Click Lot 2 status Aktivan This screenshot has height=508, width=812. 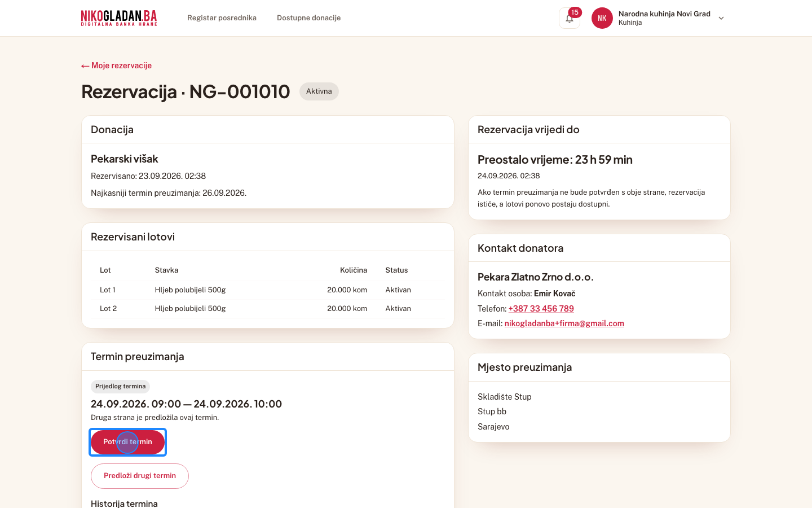pos(398,309)
